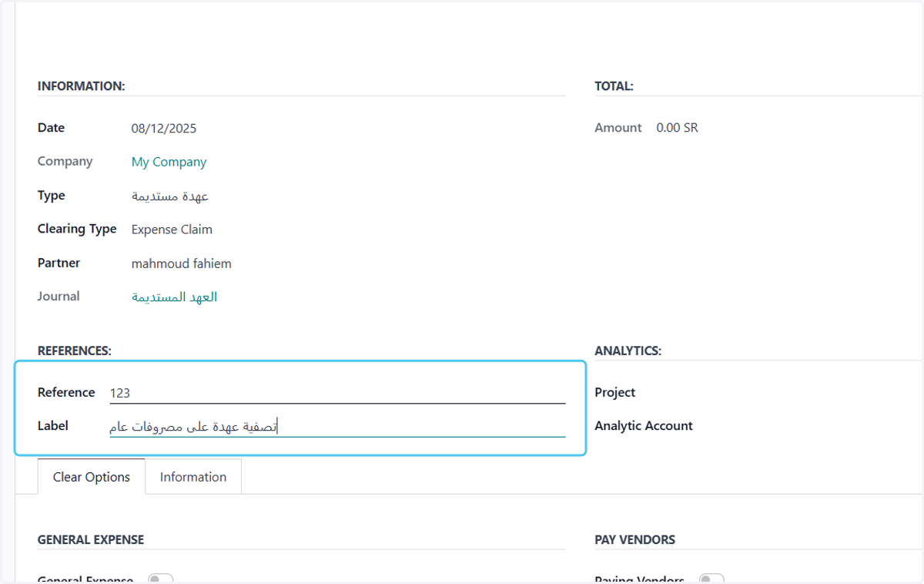The height and width of the screenshot is (584, 924).
Task: Click the Reference field label
Action: [66, 392]
